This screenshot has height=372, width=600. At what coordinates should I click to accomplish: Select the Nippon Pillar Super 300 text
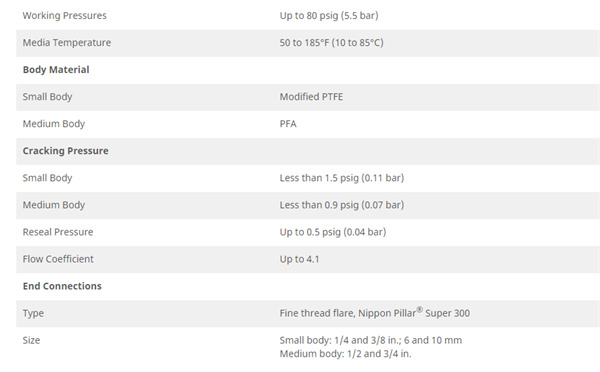point(414,313)
